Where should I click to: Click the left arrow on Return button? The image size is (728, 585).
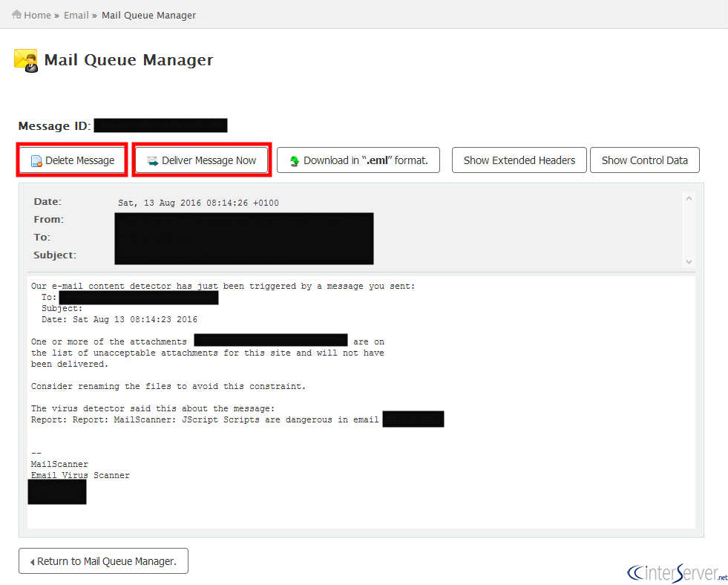(33, 562)
